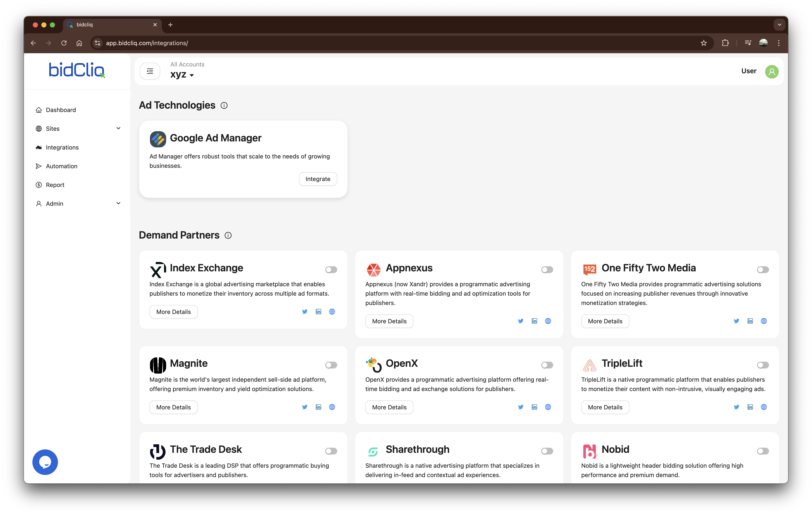Click the browser home button
The height and width of the screenshot is (515, 812).
(x=79, y=43)
